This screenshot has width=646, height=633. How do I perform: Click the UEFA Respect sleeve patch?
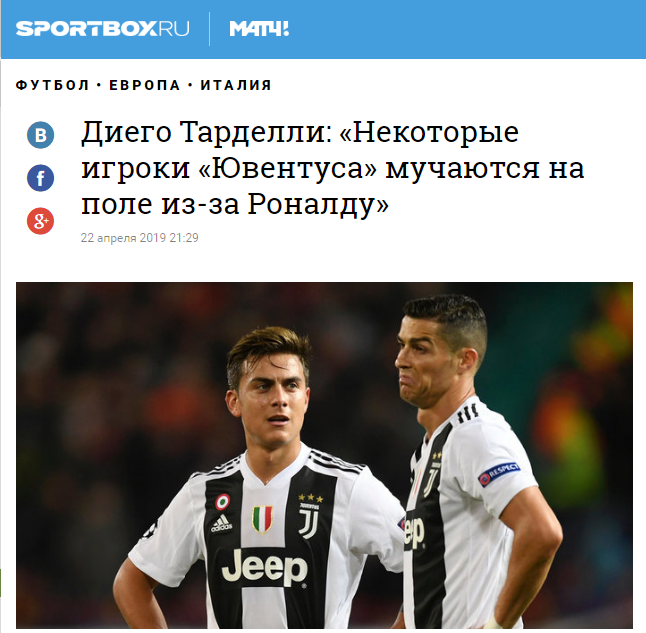(x=499, y=473)
